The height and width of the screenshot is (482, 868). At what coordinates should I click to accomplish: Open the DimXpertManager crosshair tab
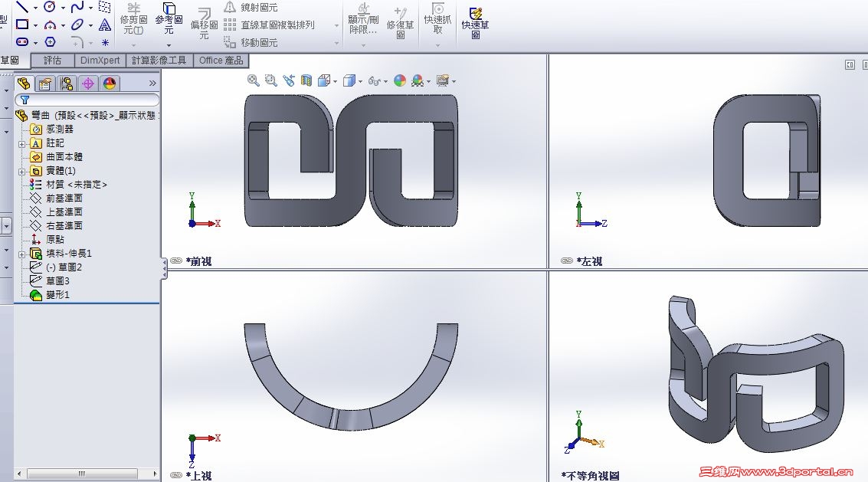88,84
